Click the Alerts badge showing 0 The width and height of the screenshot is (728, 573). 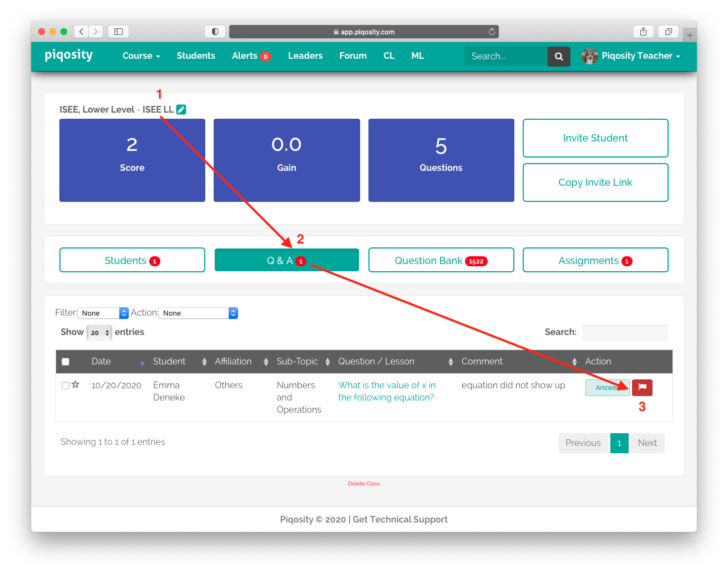(x=265, y=57)
